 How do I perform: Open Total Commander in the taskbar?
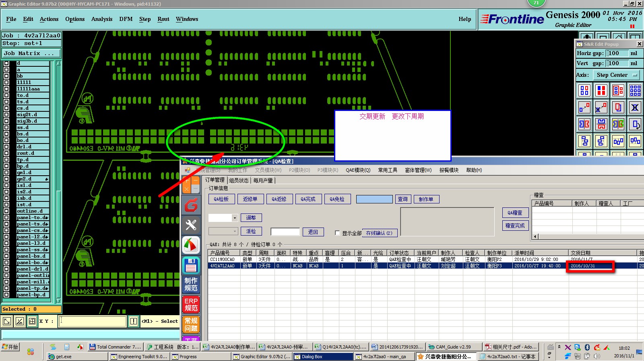(116, 347)
